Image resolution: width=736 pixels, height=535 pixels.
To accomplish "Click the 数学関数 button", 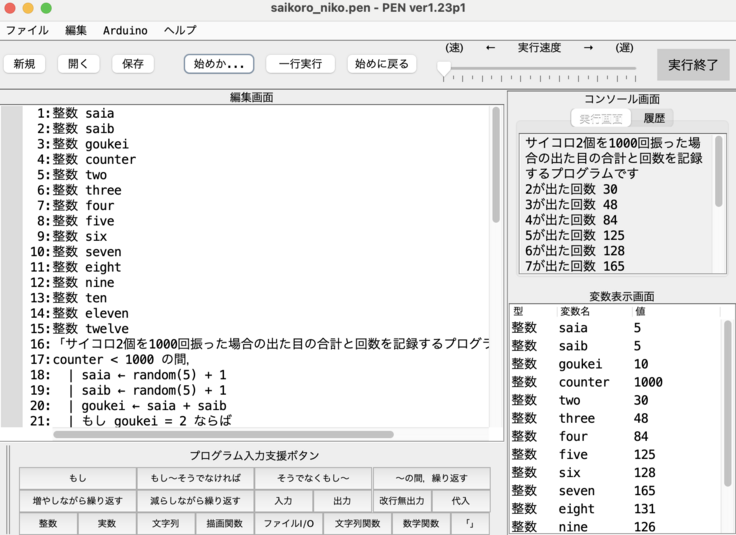I will pyautogui.click(x=420, y=523).
